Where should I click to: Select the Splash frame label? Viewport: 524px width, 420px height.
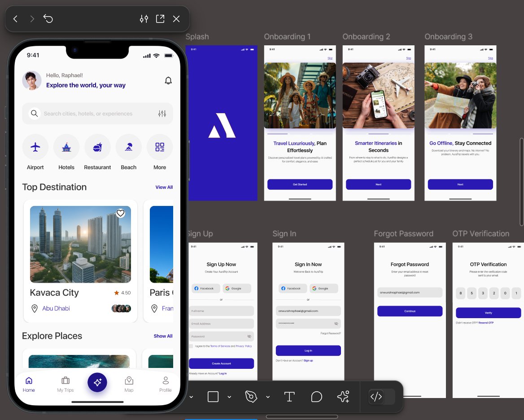click(197, 37)
